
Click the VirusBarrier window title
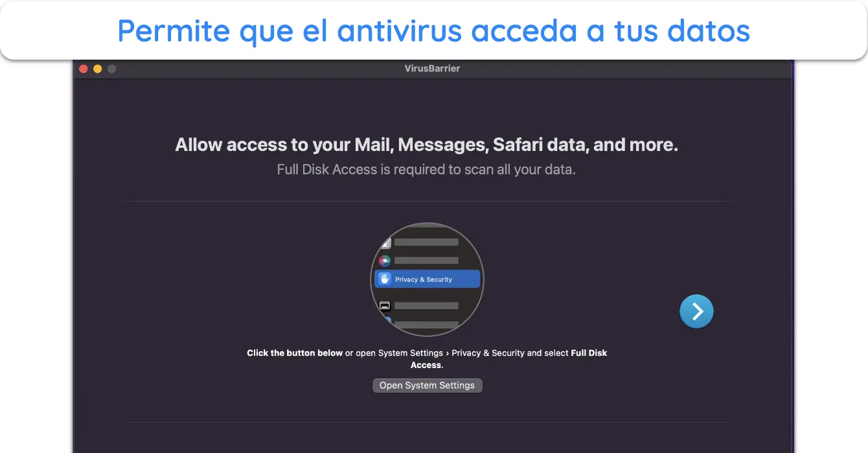[x=432, y=69]
